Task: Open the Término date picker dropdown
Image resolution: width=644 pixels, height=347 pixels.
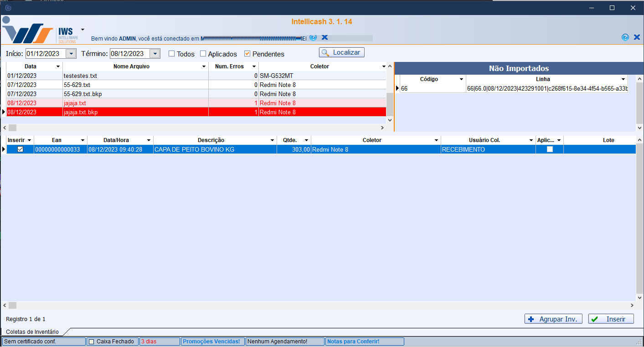Action: click(x=155, y=54)
